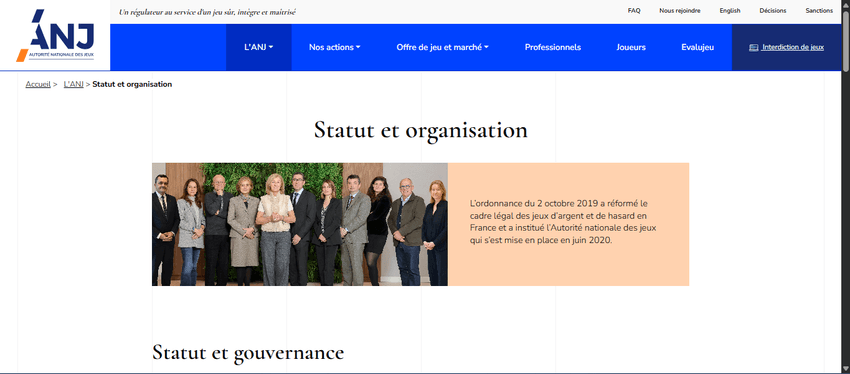Open the Professionnels menu item
This screenshot has height=374, width=850.
pos(552,47)
